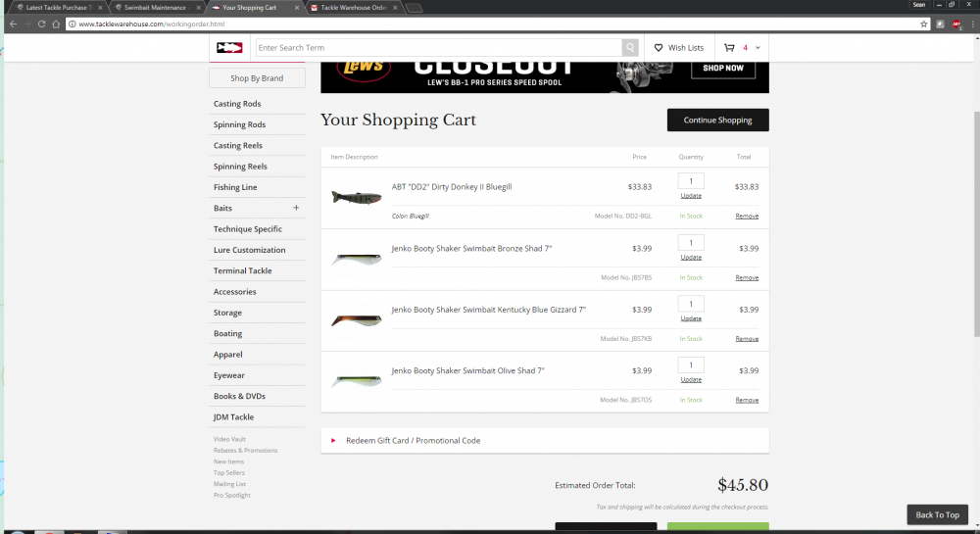Open the JDM Tackle category
Image resolution: width=980 pixels, height=534 pixels.
point(234,417)
